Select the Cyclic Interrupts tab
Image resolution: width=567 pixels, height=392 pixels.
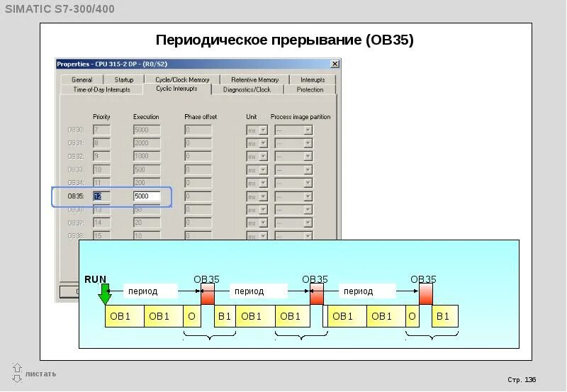click(176, 89)
